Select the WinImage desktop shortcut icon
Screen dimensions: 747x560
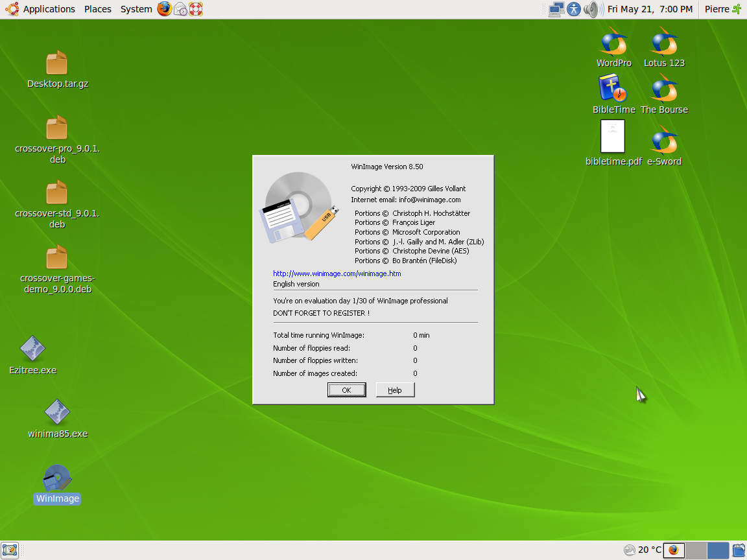click(x=57, y=479)
